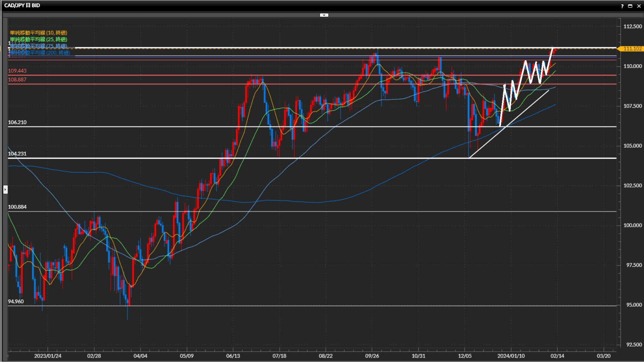This screenshot has width=644, height=362.
Task: Expand the hidden toolbar using top arrow
Action: [324, 15]
